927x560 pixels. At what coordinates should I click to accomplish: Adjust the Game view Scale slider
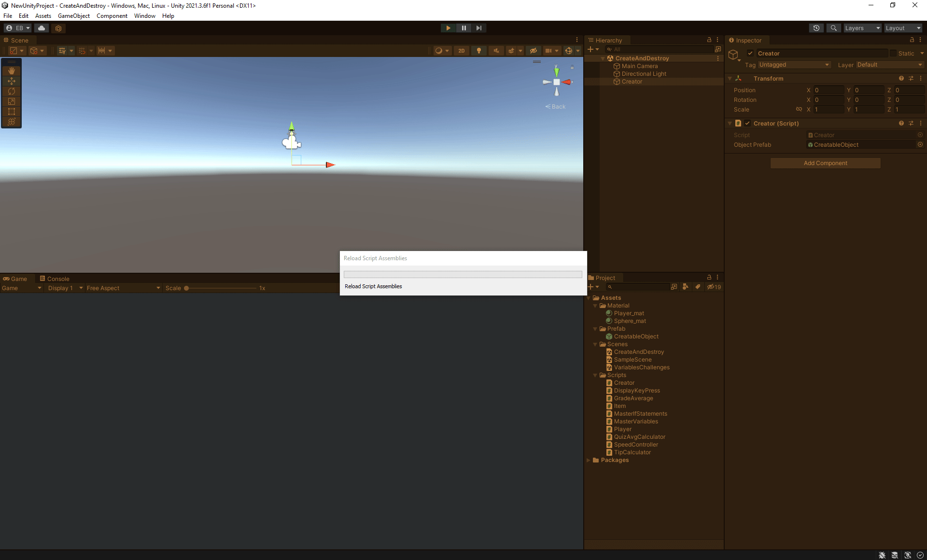click(187, 288)
